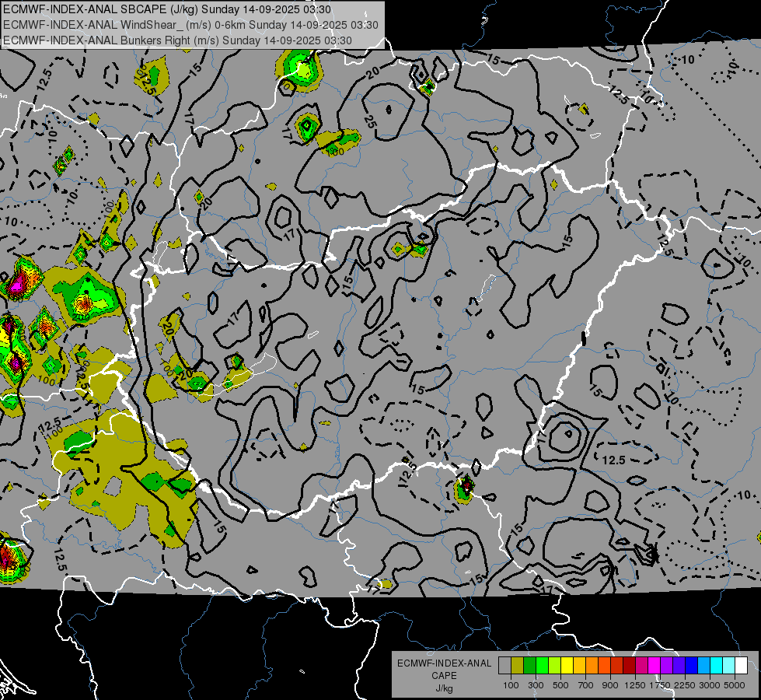Choose the bright green swatch above 300

[x=542, y=666]
